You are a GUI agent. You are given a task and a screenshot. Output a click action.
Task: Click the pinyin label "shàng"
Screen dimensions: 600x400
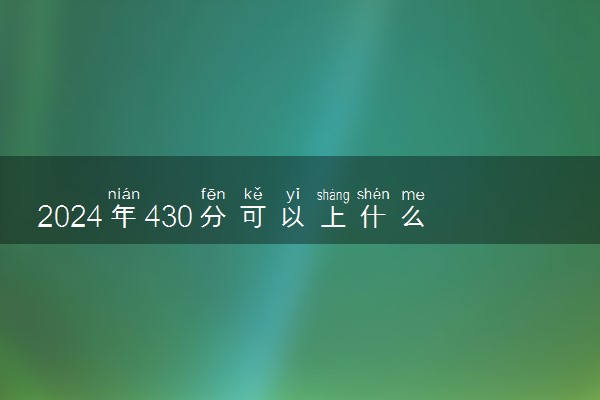coord(333,195)
